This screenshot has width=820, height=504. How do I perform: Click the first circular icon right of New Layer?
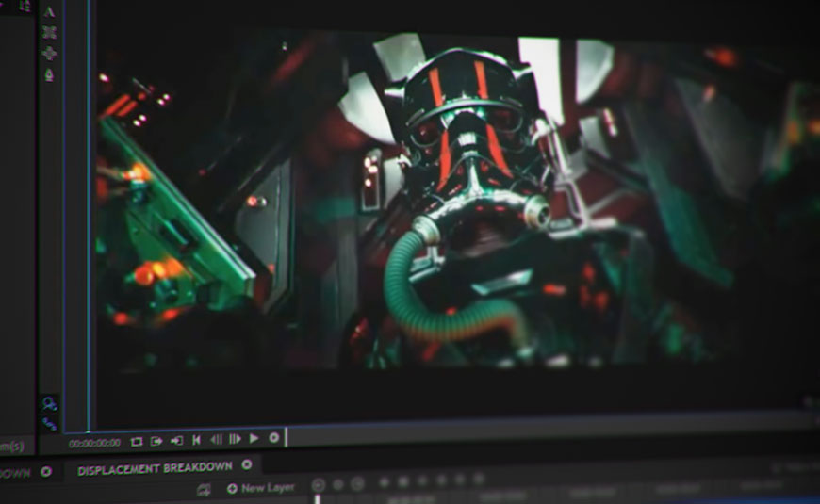pyautogui.click(x=318, y=485)
